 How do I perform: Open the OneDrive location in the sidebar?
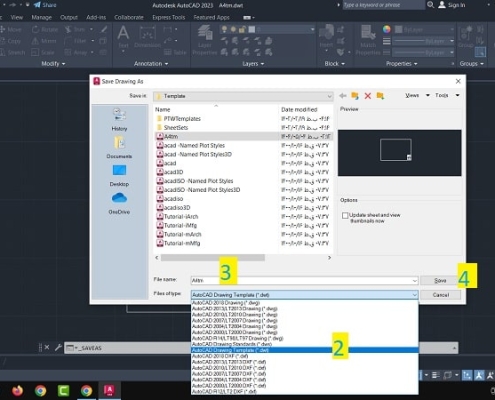(x=119, y=203)
